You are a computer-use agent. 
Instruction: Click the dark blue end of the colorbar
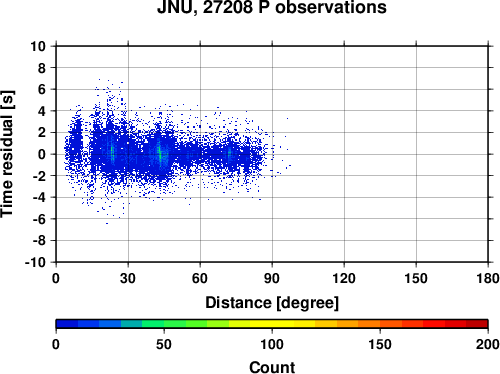click(67, 324)
